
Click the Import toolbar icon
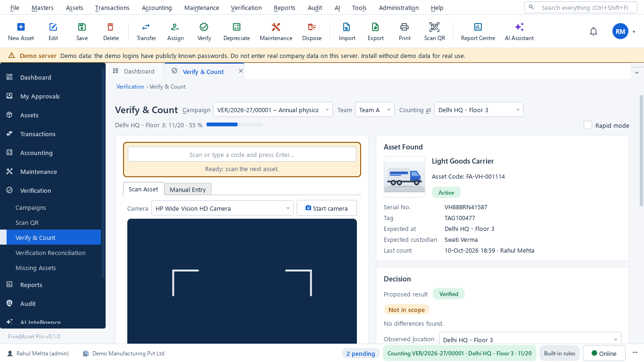(347, 27)
